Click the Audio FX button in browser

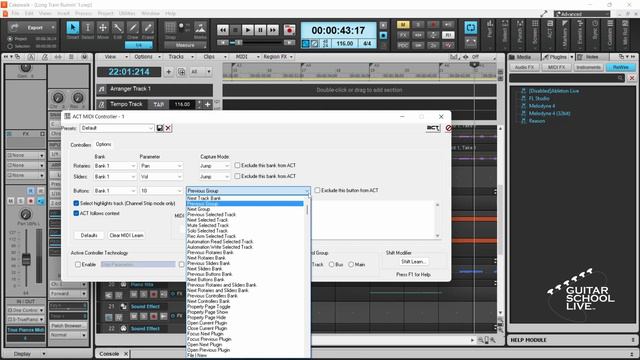coord(524,67)
